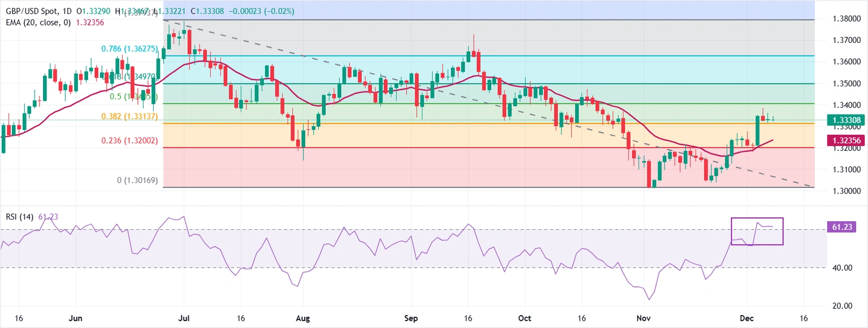Click the -0.00023 (-0.02%) price change value

[x=262, y=11]
